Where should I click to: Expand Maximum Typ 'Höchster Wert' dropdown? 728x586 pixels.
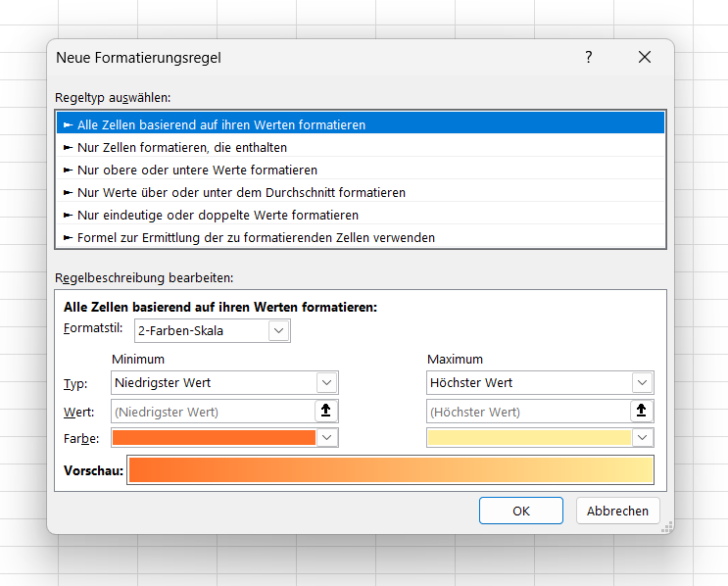[x=642, y=382]
